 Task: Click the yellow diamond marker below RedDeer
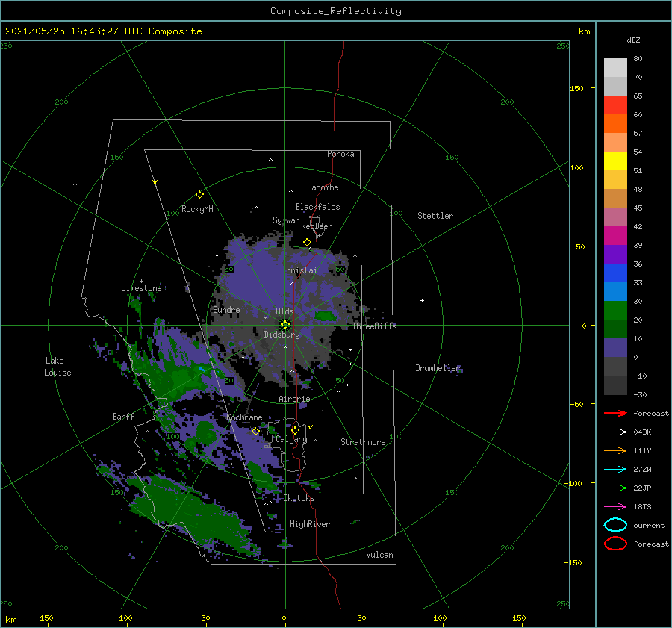pyautogui.click(x=308, y=243)
